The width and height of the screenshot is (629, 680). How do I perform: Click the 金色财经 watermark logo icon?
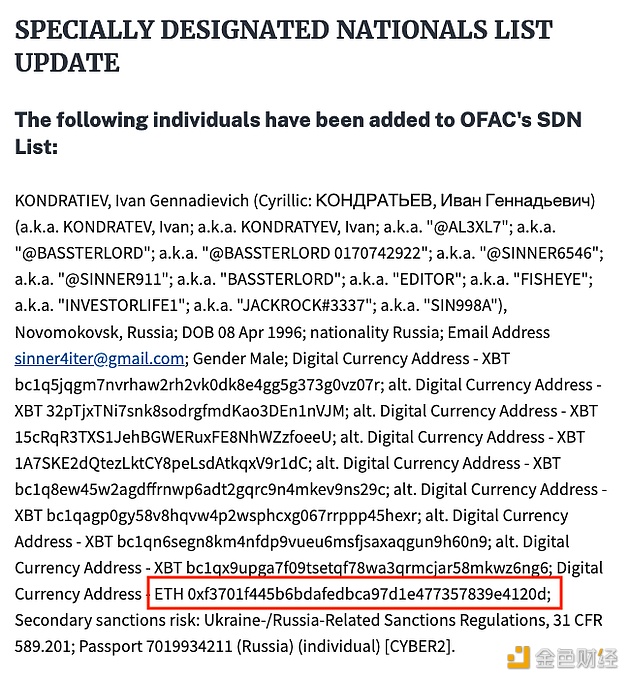(518, 657)
